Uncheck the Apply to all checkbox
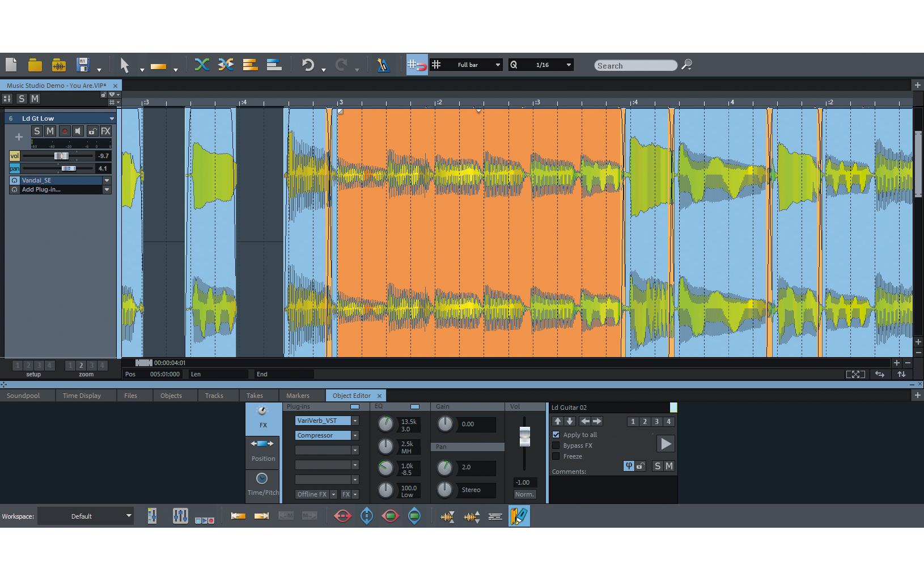 (556, 435)
